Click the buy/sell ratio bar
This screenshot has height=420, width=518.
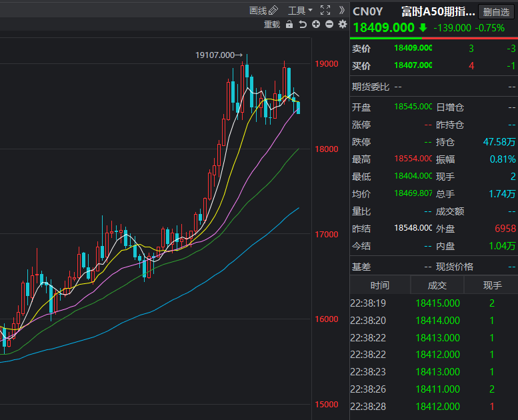coord(434,38)
